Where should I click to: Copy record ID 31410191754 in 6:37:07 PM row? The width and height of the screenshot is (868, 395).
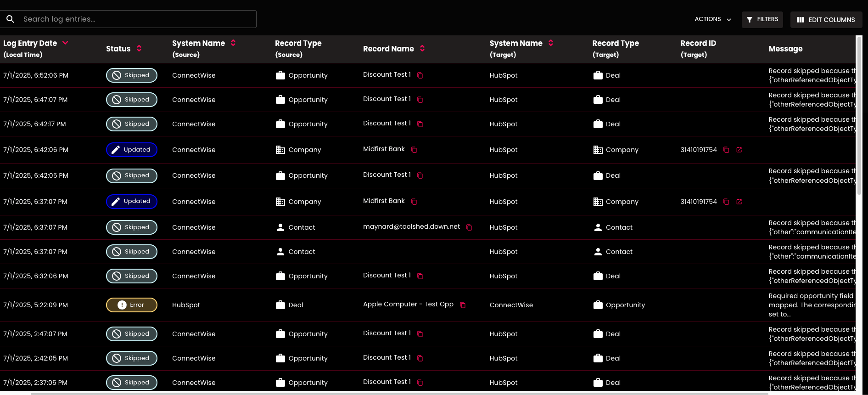pyautogui.click(x=726, y=202)
